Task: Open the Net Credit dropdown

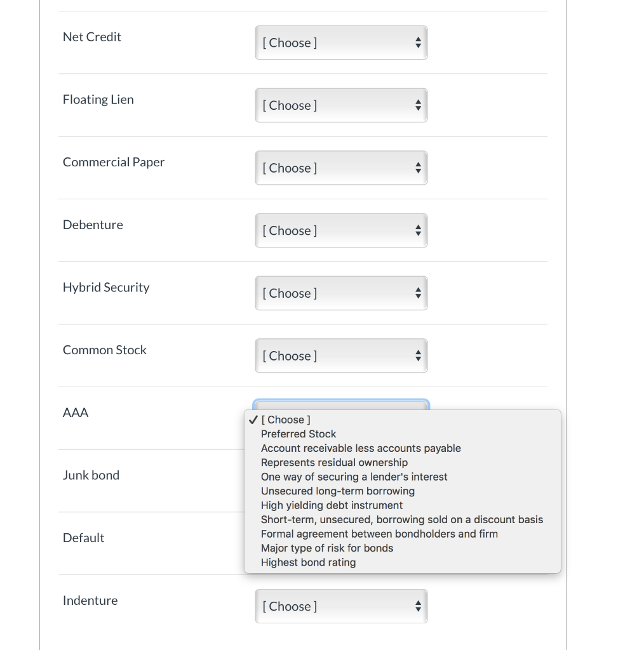Action: click(341, 43)
